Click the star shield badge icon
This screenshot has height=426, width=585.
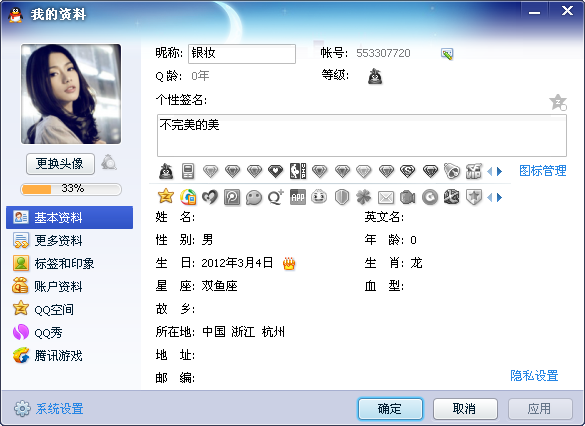pyautogui.click(x=474, y=197)
